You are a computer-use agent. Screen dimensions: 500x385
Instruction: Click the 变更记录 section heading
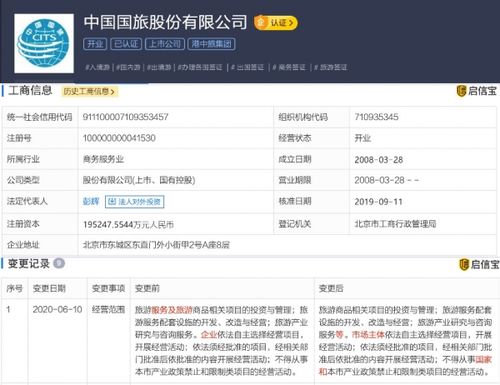coord(29,264)
